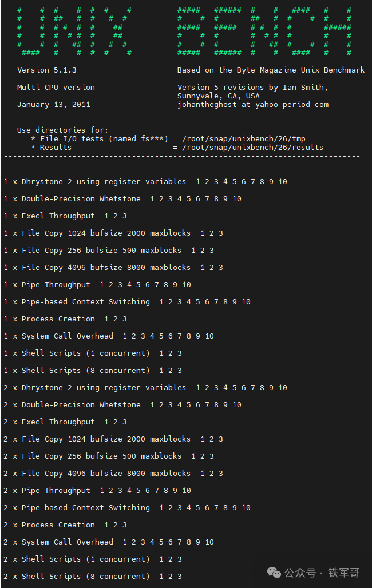The width and height of the screenshot is (372, 588).
Task: Click the WeChat logo icon in the watermark
Action: point(274,572)
